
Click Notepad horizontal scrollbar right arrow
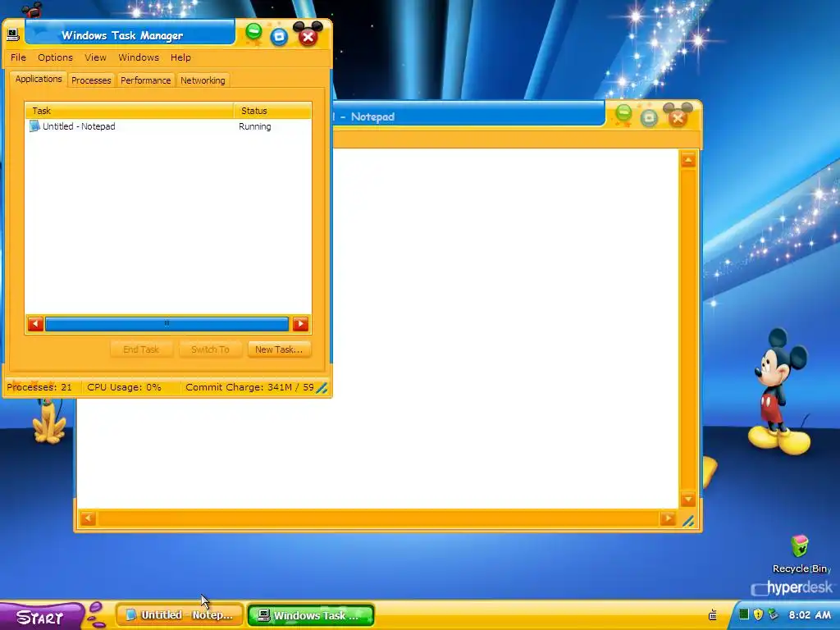668,518
